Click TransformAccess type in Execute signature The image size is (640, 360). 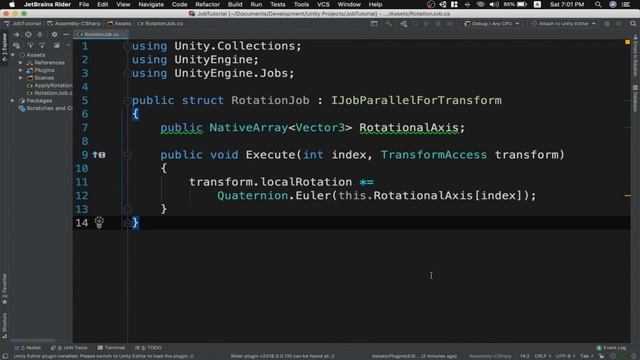[433, 155]
